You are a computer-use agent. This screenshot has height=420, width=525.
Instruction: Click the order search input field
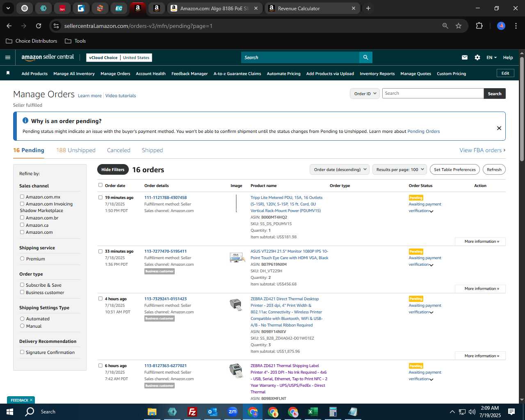coord(433,94)
